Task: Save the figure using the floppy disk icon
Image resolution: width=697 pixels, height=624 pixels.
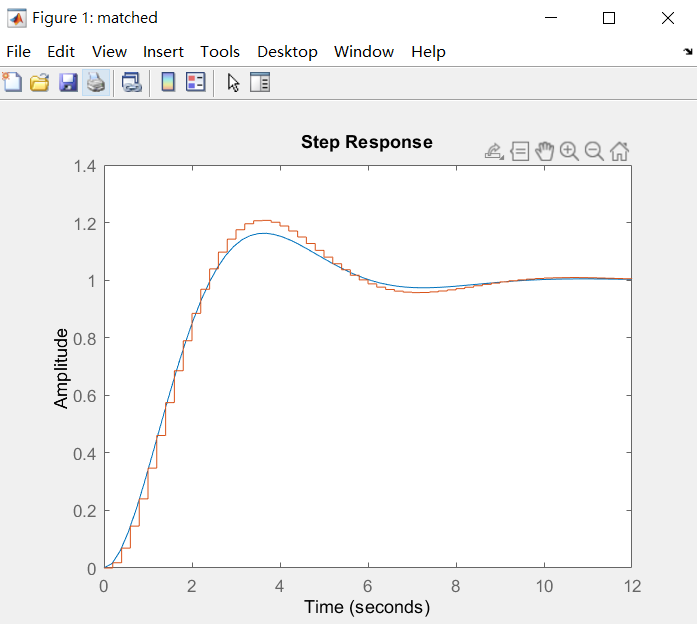Action: (68, 82)
